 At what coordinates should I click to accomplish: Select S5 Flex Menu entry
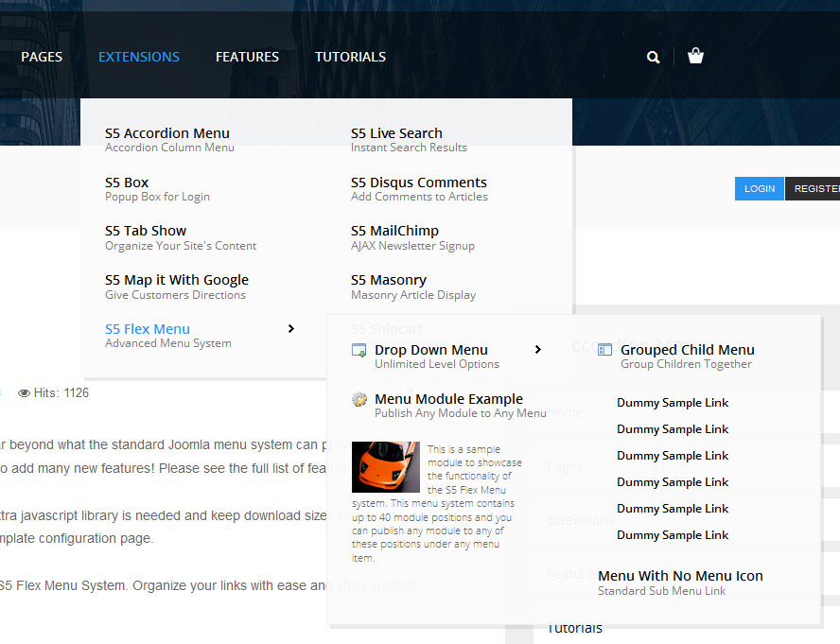coord(148,329)
